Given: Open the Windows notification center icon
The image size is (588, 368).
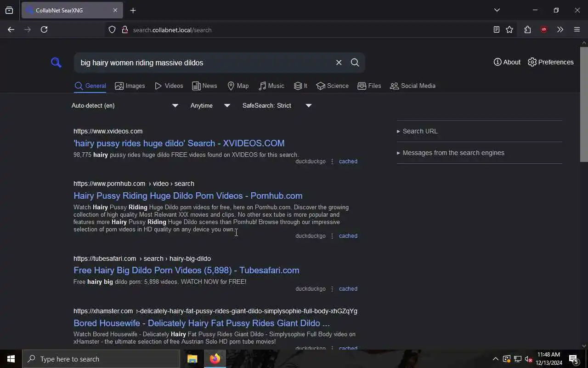Looking at the screenshot, I should click(573, 359).
